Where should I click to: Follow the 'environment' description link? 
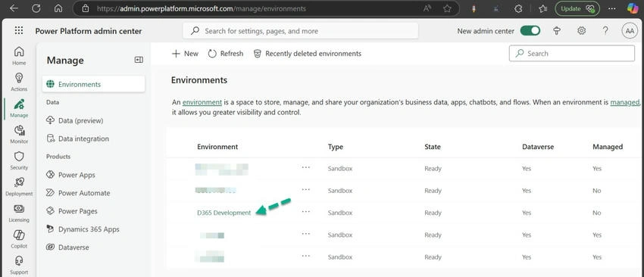pos(202,102)
